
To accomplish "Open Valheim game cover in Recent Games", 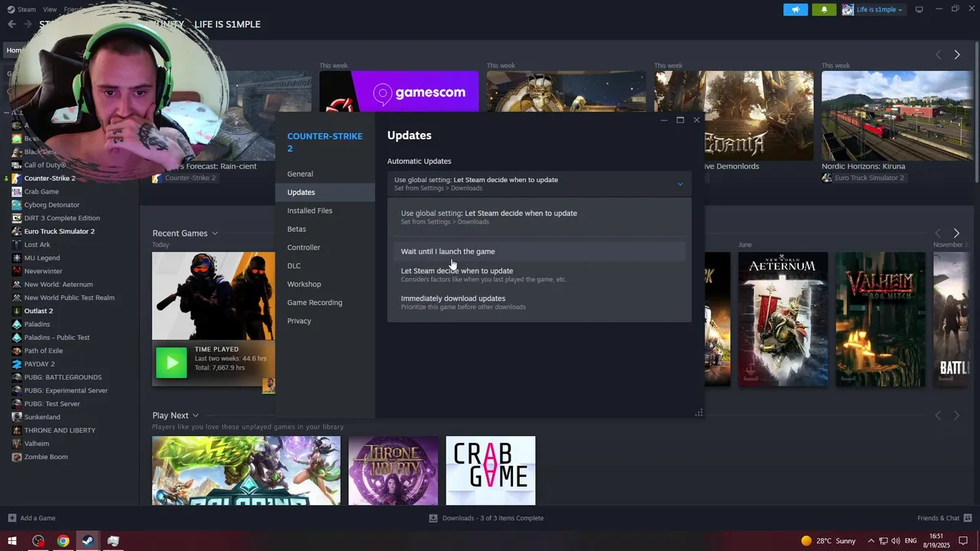I will tap(880, 319).
